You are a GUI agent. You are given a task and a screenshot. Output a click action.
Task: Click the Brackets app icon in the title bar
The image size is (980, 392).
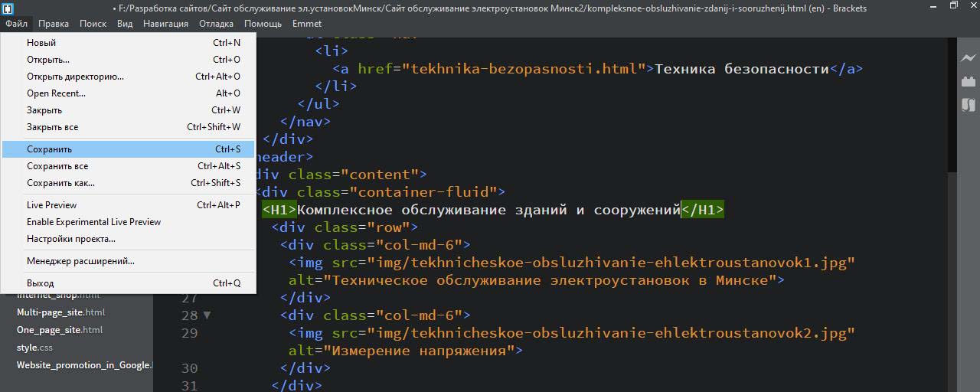pyautogui.click(x=7, y=8)
